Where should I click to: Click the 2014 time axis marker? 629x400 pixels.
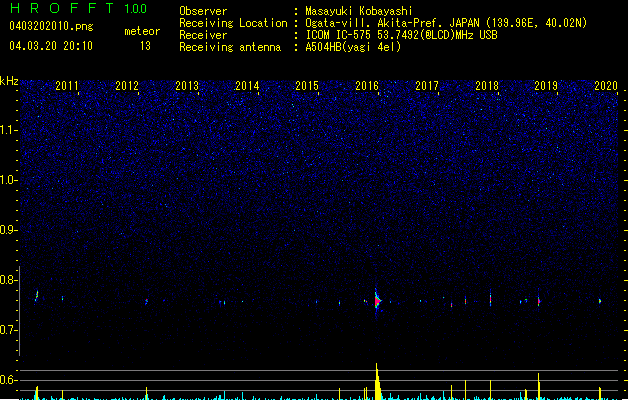(x=247, y=86)
